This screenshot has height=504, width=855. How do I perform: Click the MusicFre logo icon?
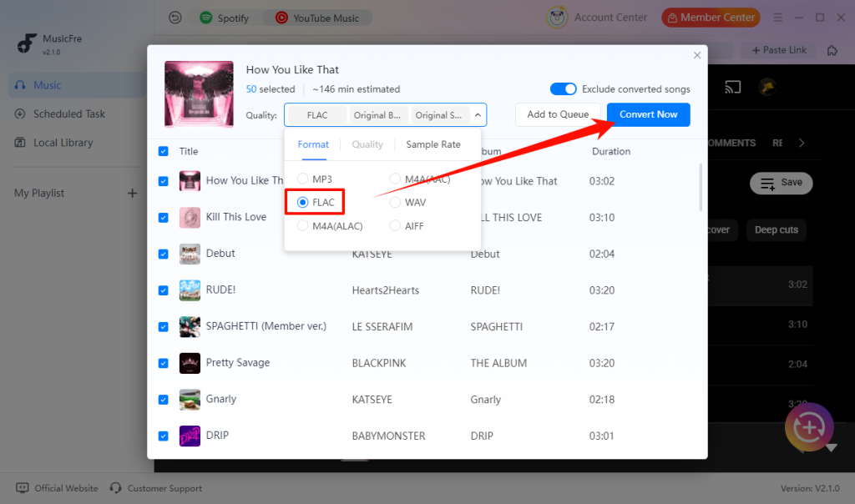tap(27, 43)
